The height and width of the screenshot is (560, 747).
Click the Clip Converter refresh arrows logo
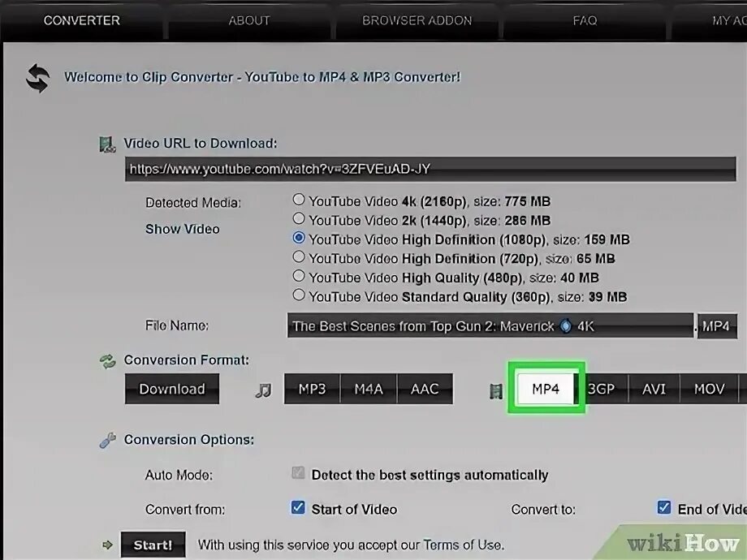tap(37, 78)
